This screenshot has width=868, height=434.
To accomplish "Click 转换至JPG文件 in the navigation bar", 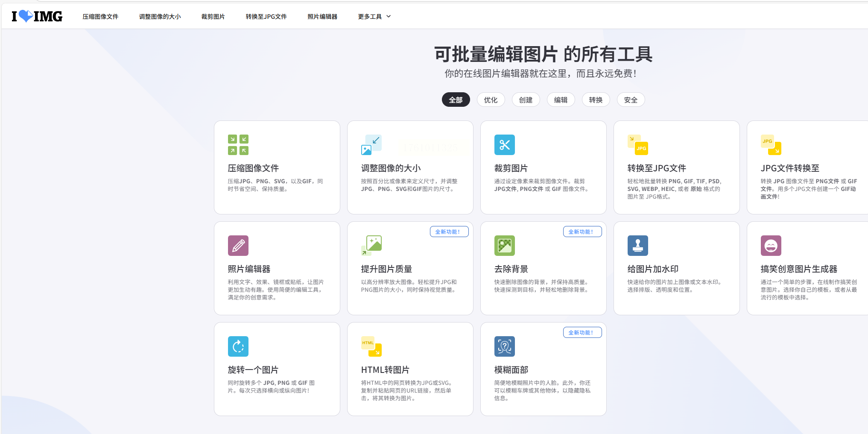I will [x=266, y=17].
